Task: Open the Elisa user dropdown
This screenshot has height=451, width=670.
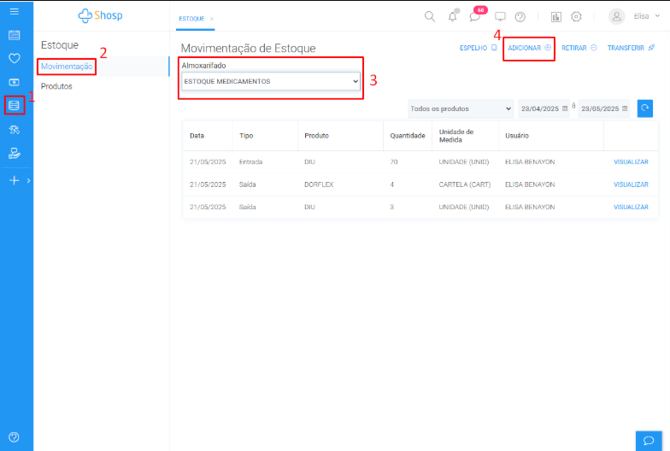Action: (x=647, y=16)
